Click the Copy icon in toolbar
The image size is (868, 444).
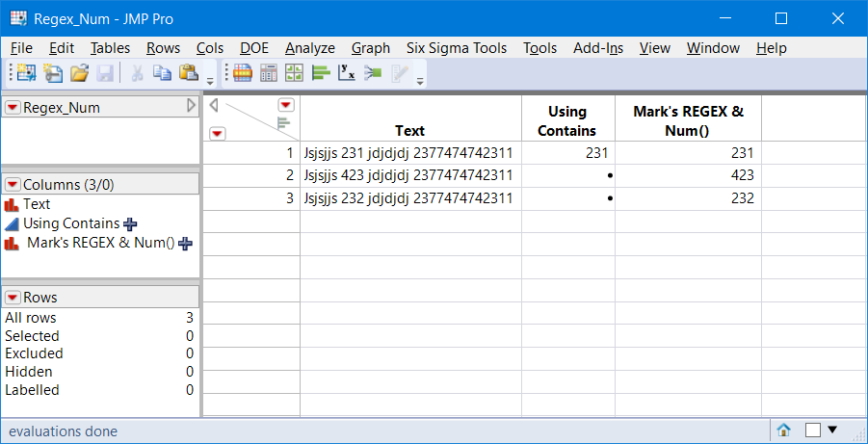pos(162,73)
